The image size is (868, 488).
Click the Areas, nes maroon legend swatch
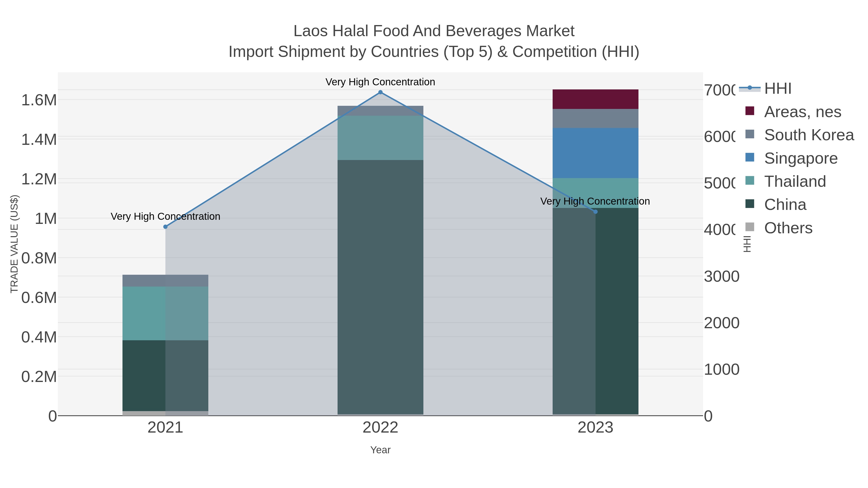(750, 111)
